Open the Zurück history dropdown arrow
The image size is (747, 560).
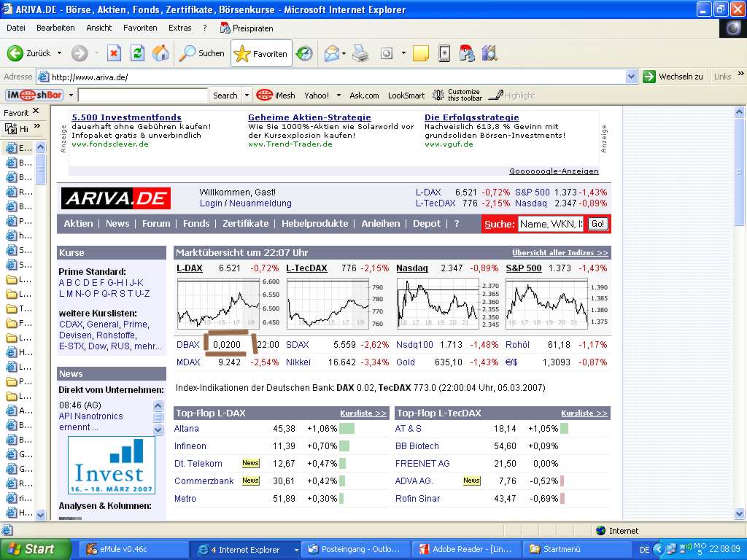(59, 53)
